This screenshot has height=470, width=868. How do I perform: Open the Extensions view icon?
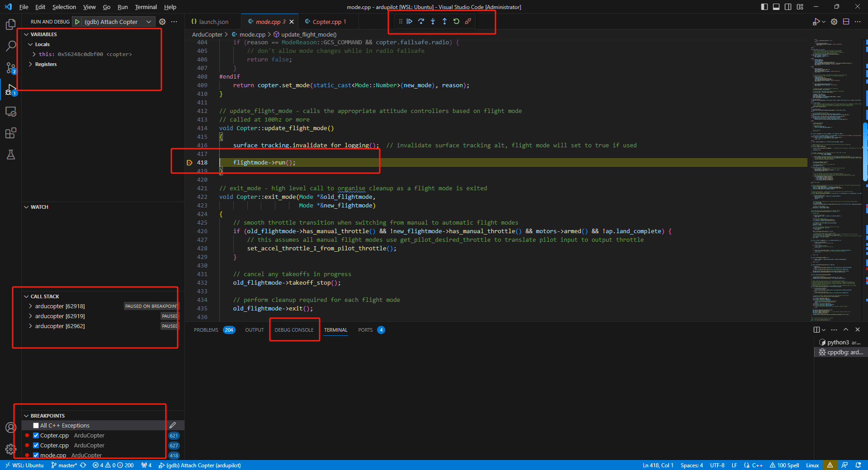(11, 133)
